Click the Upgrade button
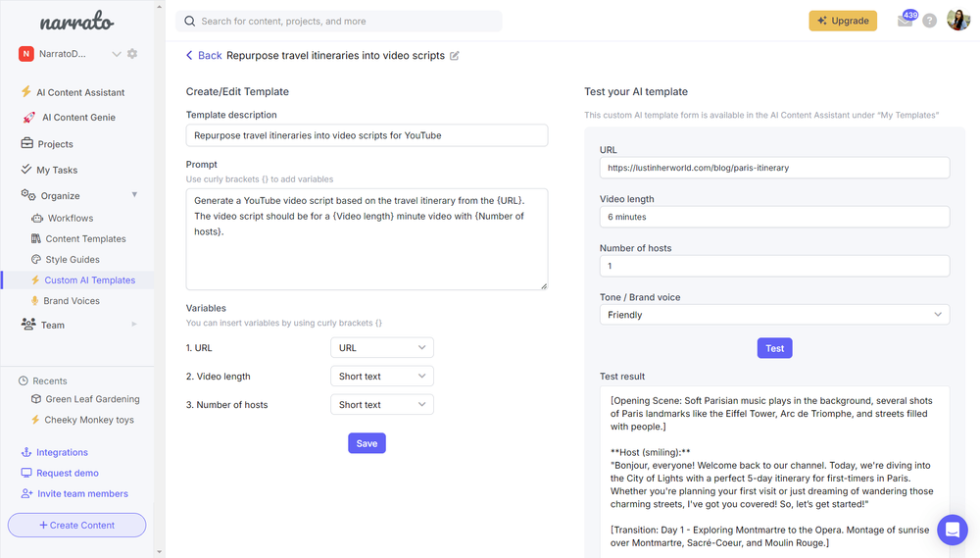980x558 pixels. (843, 21)
